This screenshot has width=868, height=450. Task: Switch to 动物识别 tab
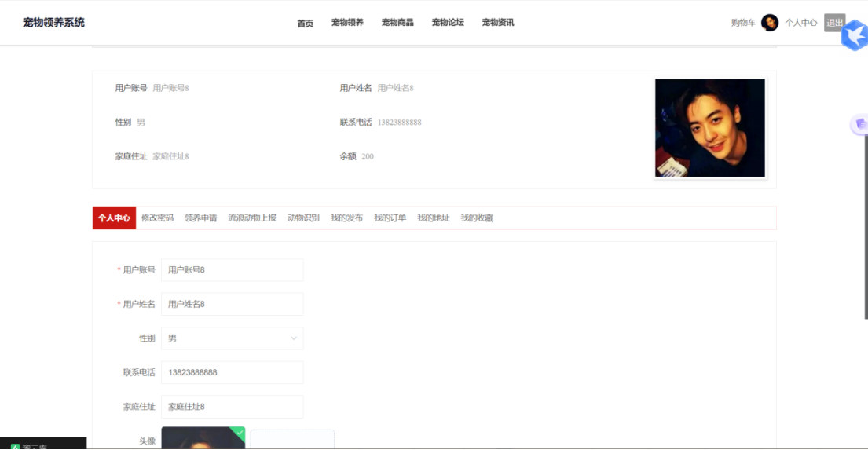click(303, 218)
